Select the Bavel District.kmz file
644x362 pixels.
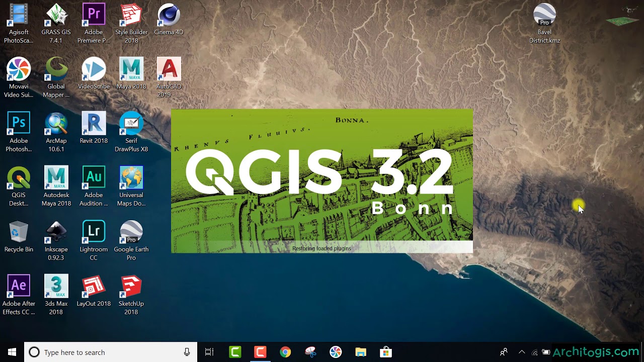[x=544, y=23]
